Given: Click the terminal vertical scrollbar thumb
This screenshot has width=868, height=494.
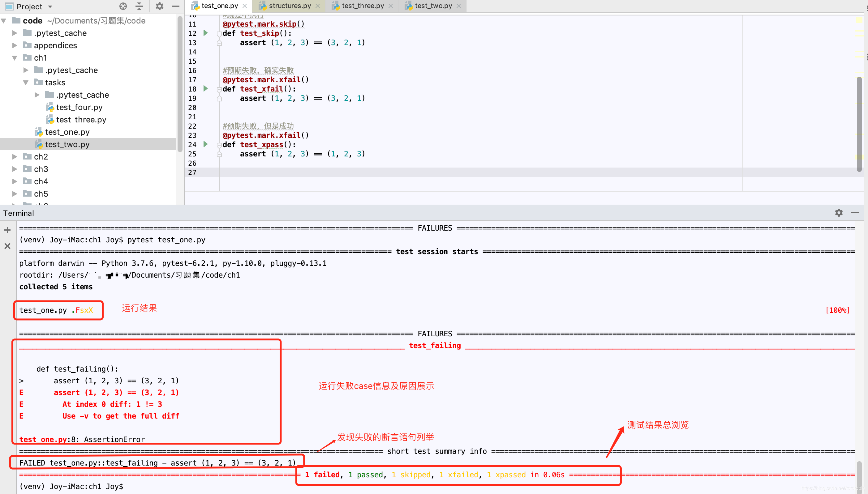Looking at the screenshot, I should [859, 477].
